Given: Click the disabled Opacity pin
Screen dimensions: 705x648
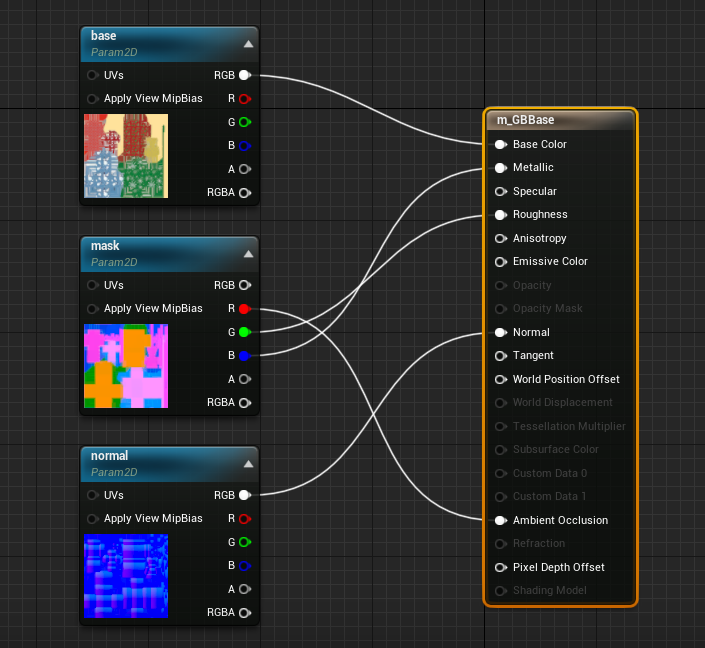Looking at the screenshot, I should [501, 286].
